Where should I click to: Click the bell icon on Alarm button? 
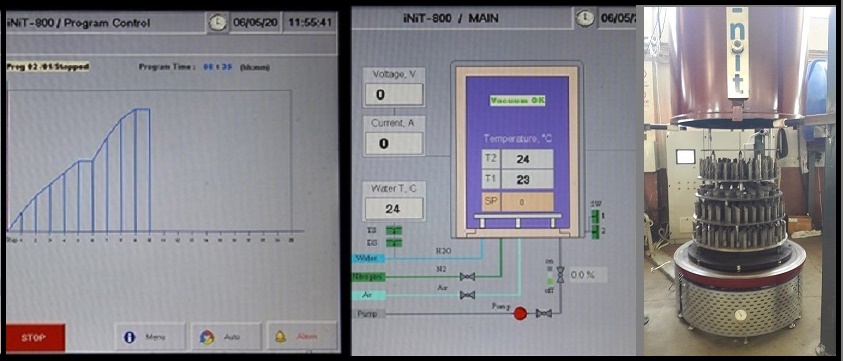click(x=280, y=337)
